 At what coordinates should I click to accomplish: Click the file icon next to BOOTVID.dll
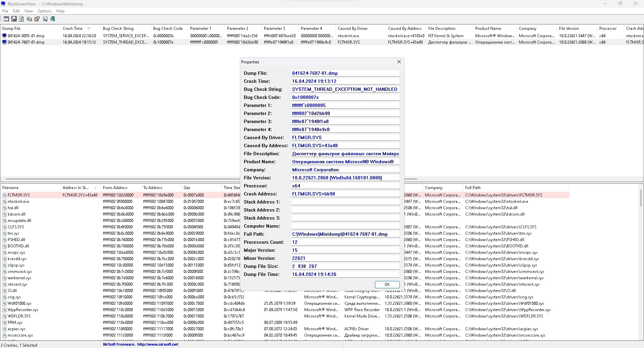5,246
